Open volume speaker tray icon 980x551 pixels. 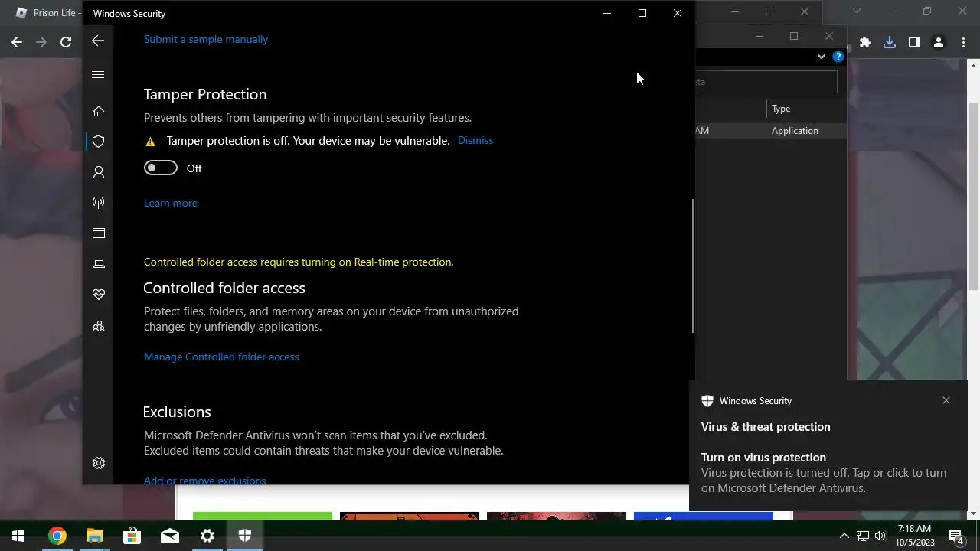880,536
